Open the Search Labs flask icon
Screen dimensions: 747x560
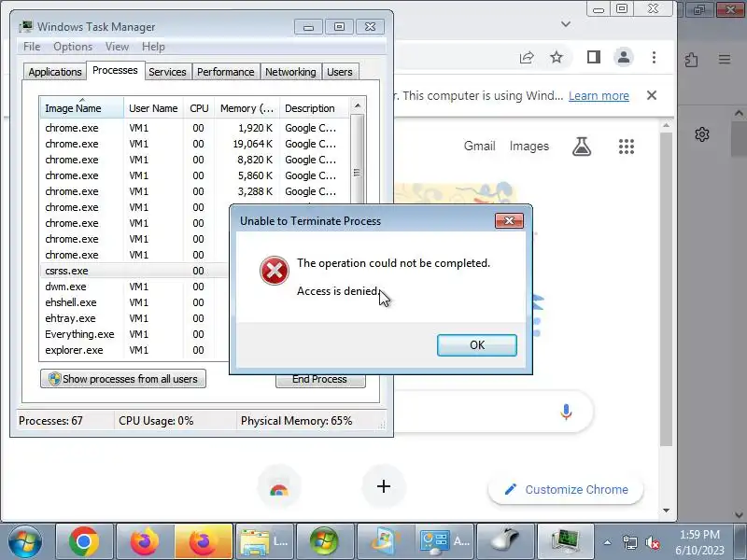(x=582, y=147)
